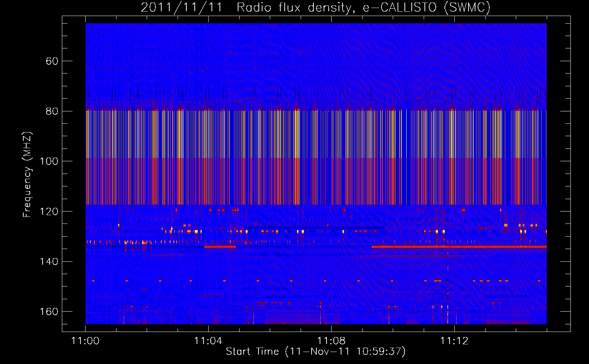
Task: Click the 140 MHz frequency label
Action: point(49,261)
